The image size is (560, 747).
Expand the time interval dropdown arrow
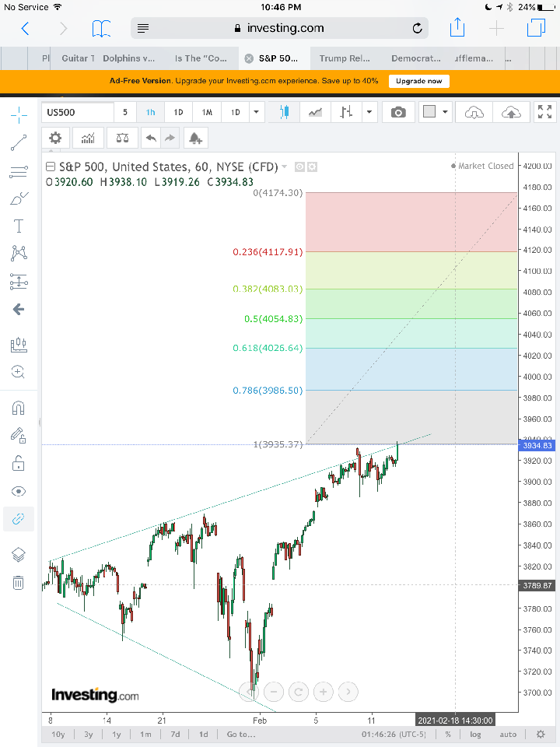click(x=257, y=112)
